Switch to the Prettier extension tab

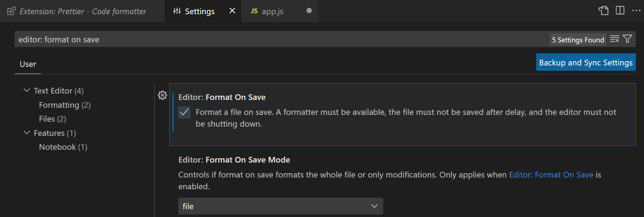click(x=82, y=11)
